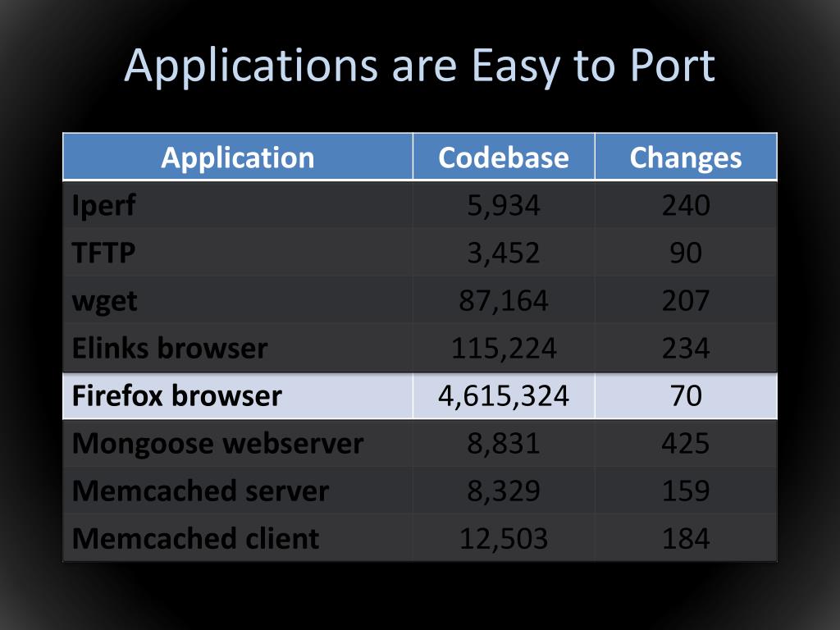The width and height of the screenshot is (840, 630).
Task: Click the 'Codebase' column header
Action: 504,157
